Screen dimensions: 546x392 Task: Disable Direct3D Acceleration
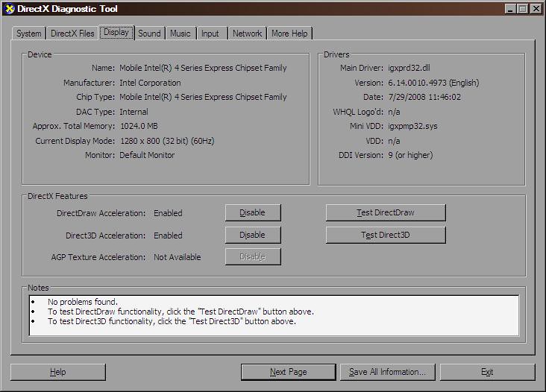point(253,235)
